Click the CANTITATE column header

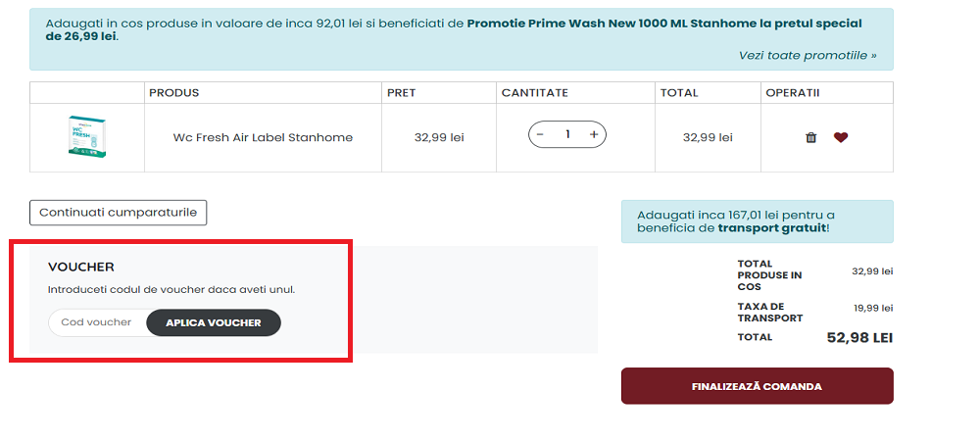point(534,93)
